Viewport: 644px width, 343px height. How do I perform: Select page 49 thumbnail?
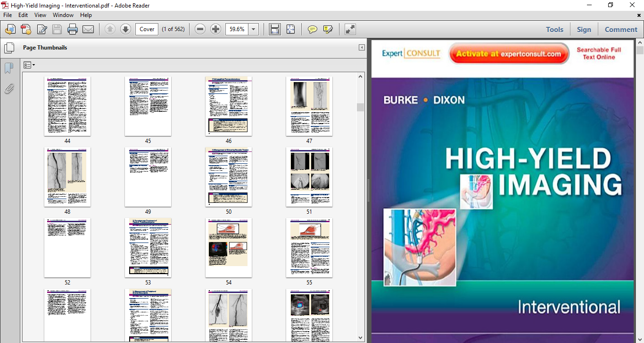(148, 177)
